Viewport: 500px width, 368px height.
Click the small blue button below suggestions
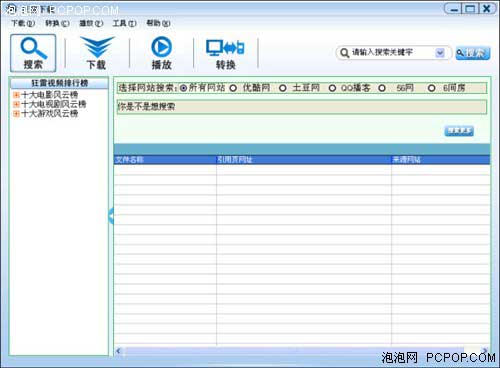pyautogui.click(x=459, y=131)
